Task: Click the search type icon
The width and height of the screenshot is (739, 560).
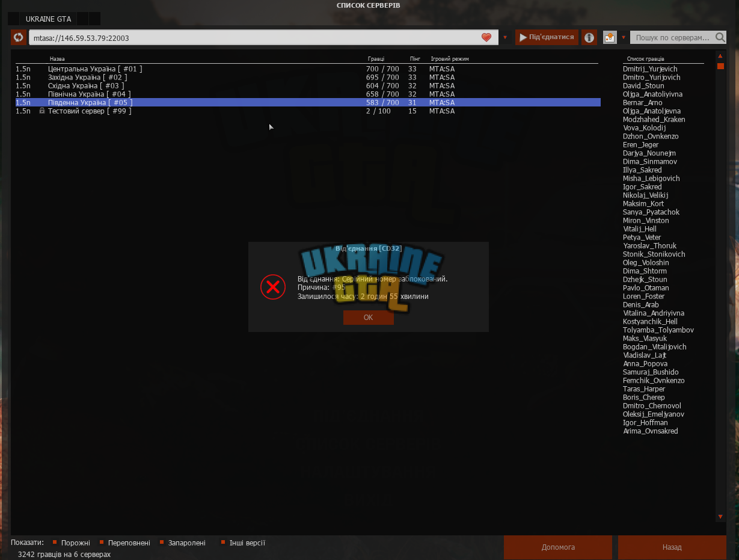Action: point(610,37)
